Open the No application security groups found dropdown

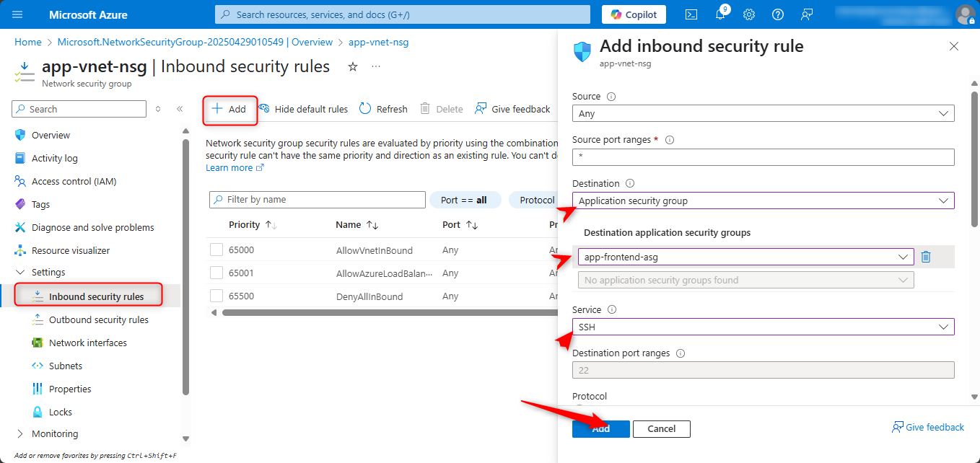746,280
